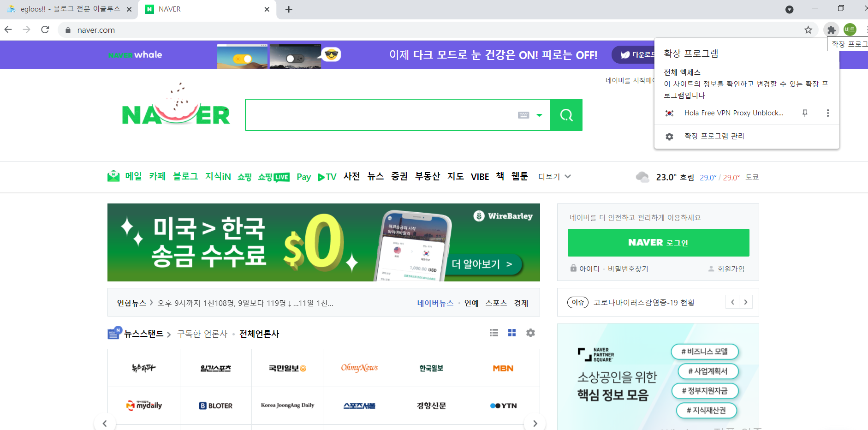The width and height of the screenshot is (868, 430).
Task: Show next issue with right arrow
Action: (746, 302)
